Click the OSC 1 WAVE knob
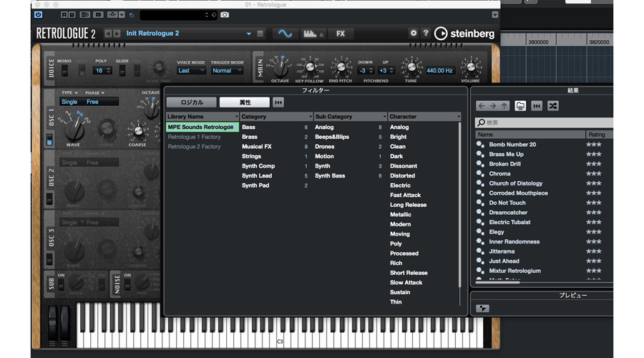644x358 pixels. (74, 129)
